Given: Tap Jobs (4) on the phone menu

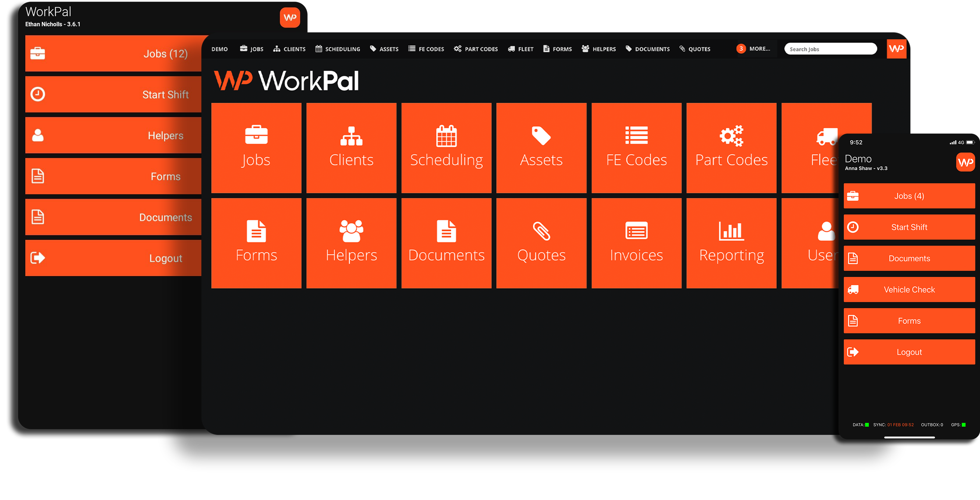Looking at the screenshot, I should (909, 196).
